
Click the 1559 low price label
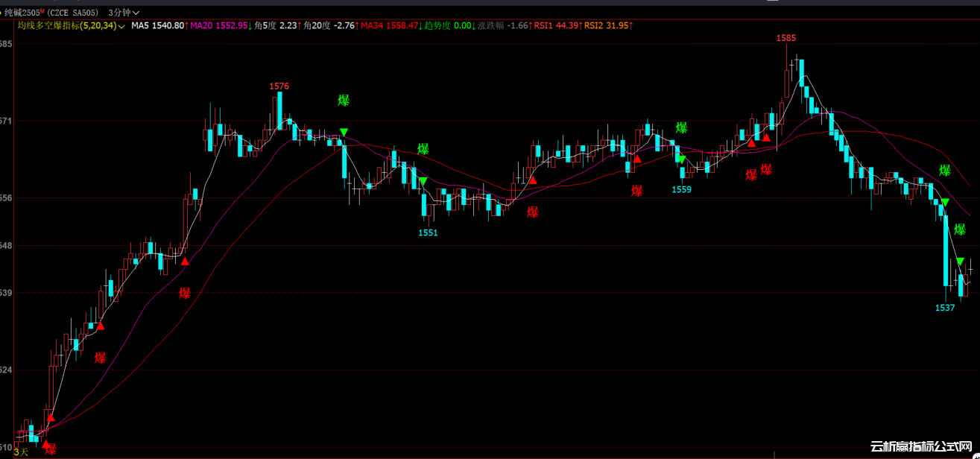point(681,189)
